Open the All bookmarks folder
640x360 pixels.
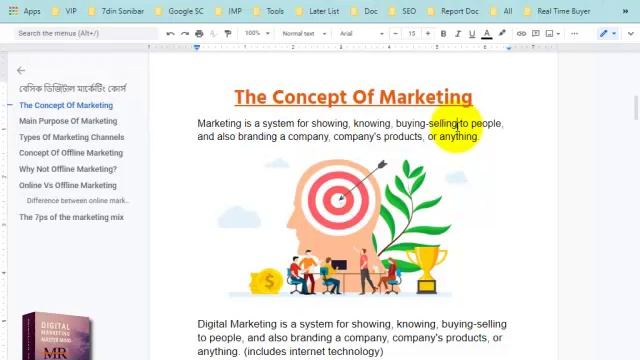pos(501,11)
